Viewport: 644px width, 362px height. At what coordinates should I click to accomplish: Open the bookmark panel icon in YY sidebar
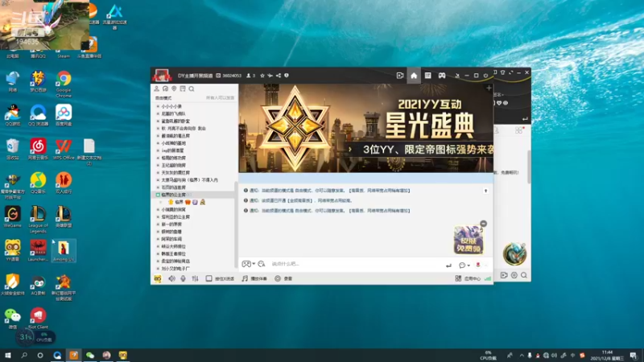coord(183,88)
